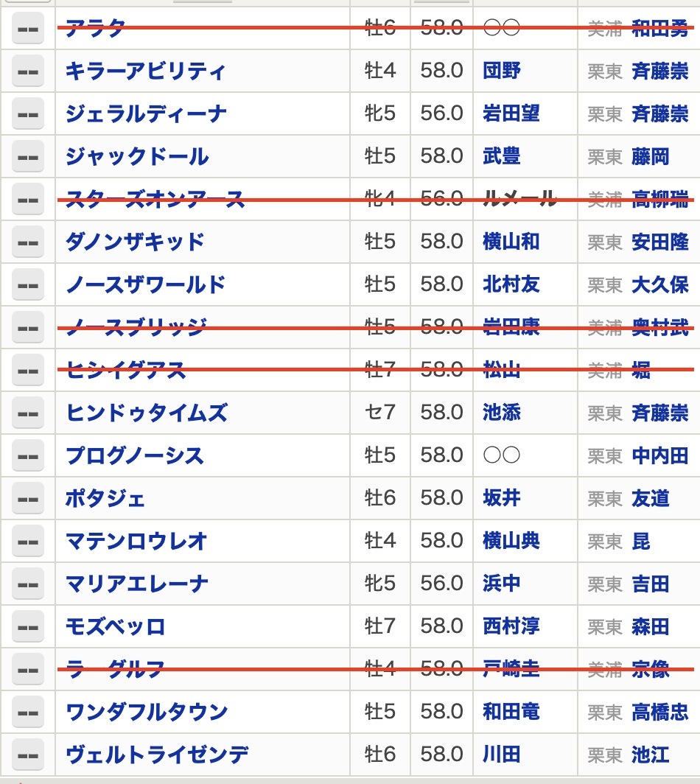Open trainer 中内田 page

[x=660, y=456]
